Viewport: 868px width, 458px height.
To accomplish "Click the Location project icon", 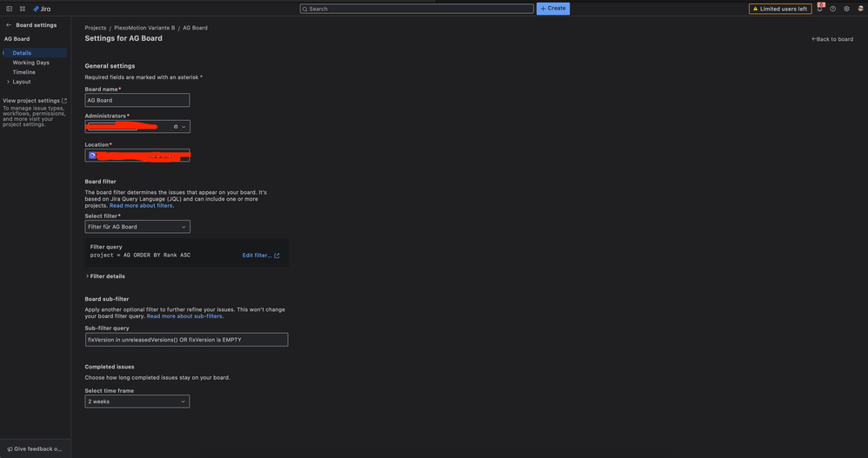I will [x=92, y=156].
